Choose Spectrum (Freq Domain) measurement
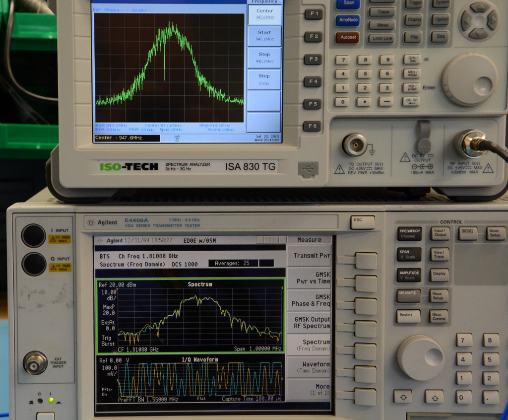Screen dimensions: 508x420 [310, 345]
